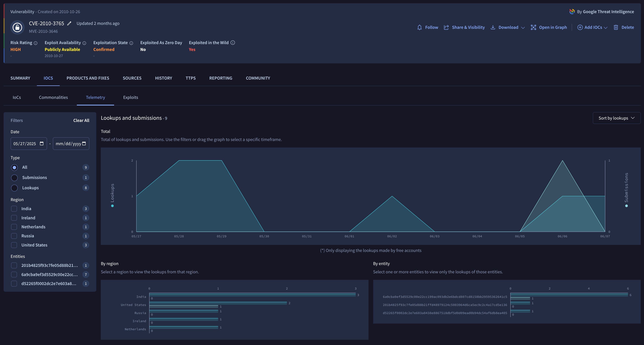Screen dimensions: 644x345
Task: Click the info icon next to Exploit Availability
Action: pos(84,43)
